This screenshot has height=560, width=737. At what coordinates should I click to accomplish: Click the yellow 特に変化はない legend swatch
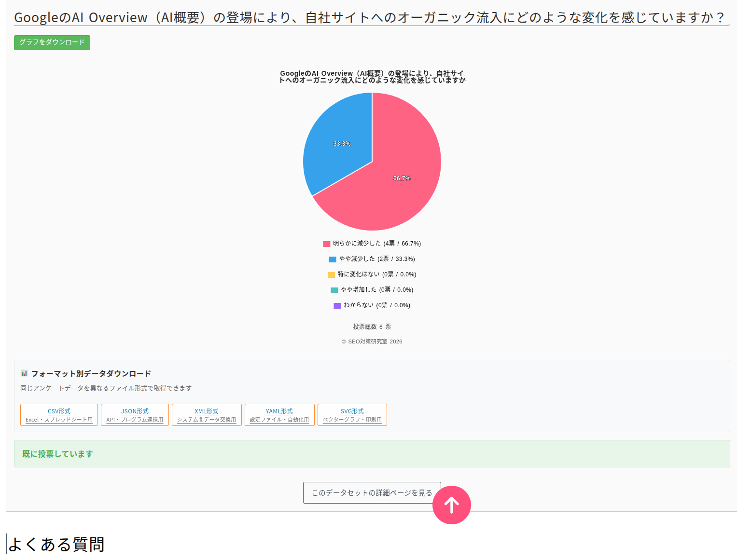click(x=331, y=275)
